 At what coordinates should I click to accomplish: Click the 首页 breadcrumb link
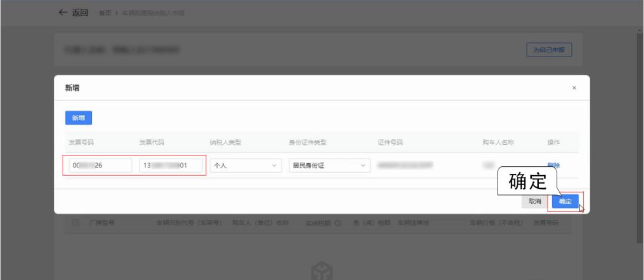pos(105,13)
